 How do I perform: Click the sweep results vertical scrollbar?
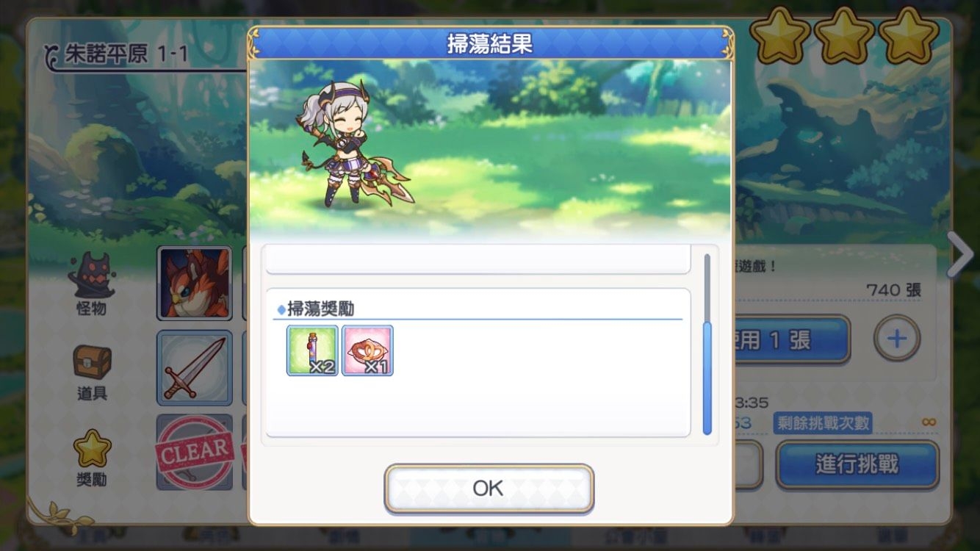click(707, 344)
